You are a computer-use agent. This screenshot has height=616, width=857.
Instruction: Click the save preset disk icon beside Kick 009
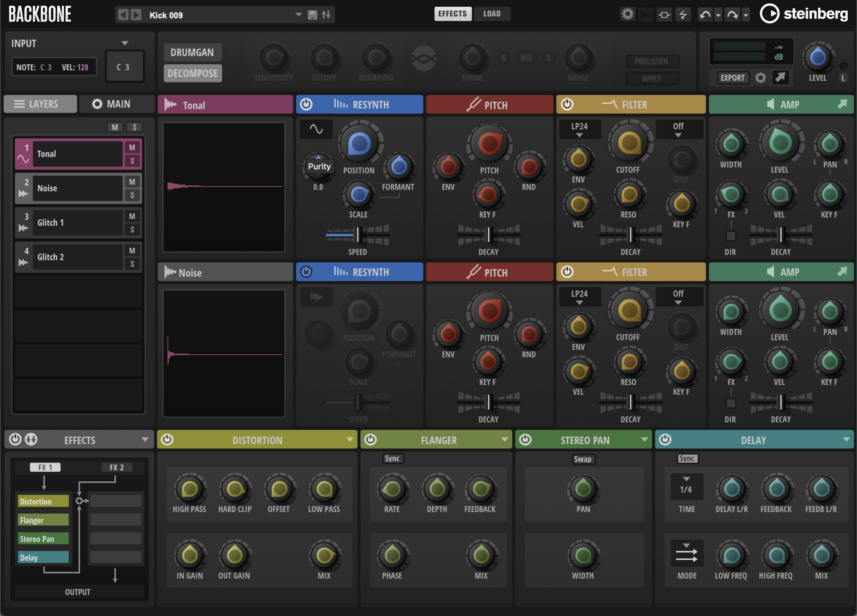point(312,15)
